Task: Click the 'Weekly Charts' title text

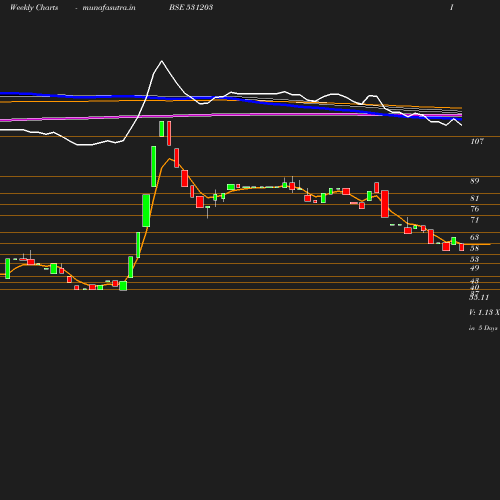Action: [x=34, y=7]
